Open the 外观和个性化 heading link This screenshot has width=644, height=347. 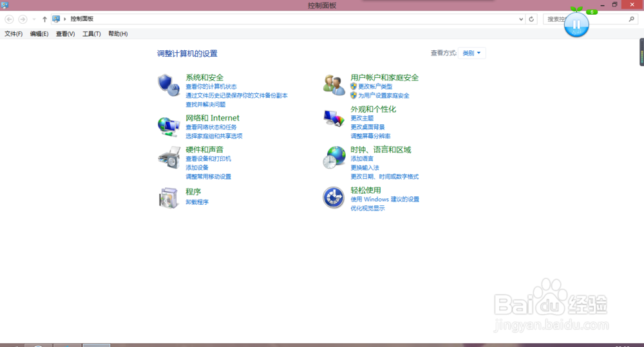tap(373, 109)
